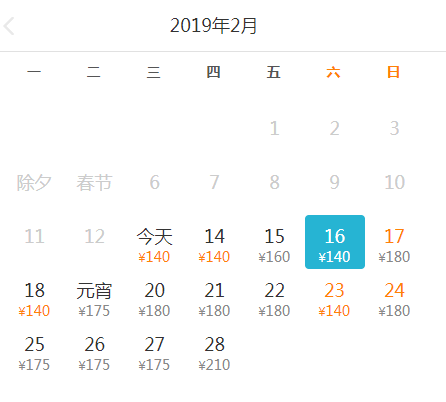Image resolution: width=446 pixels, height=402 pixels.
Task: Click the 日 Sunday column header
Action: pyautogui.click(x=393, y=72)
